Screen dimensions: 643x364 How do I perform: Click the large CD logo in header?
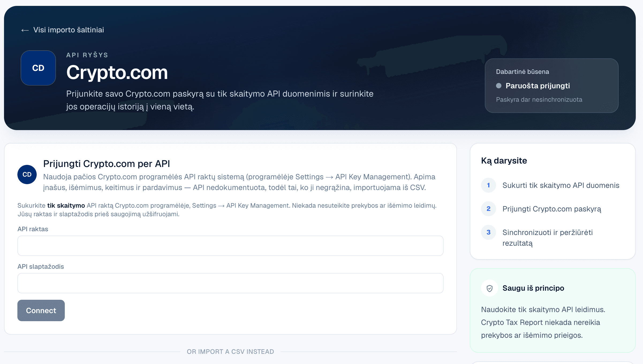(x=38, y=68)
